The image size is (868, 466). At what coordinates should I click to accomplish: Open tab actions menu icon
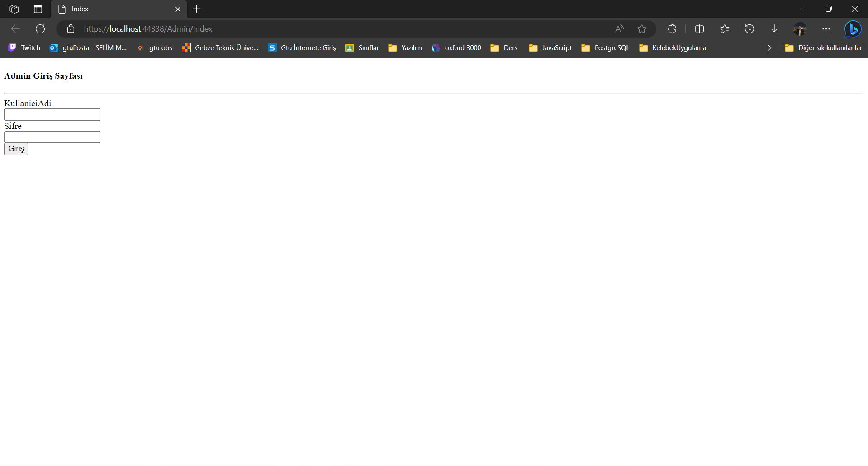(38, 9)
